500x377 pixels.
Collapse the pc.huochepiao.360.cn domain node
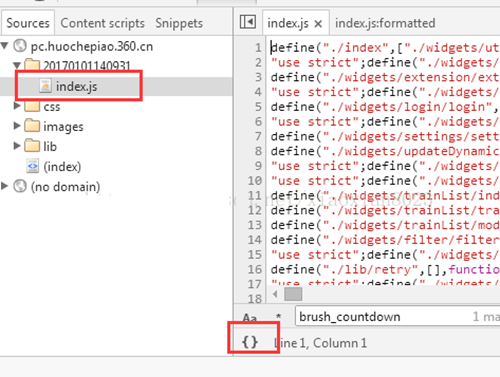5,46
